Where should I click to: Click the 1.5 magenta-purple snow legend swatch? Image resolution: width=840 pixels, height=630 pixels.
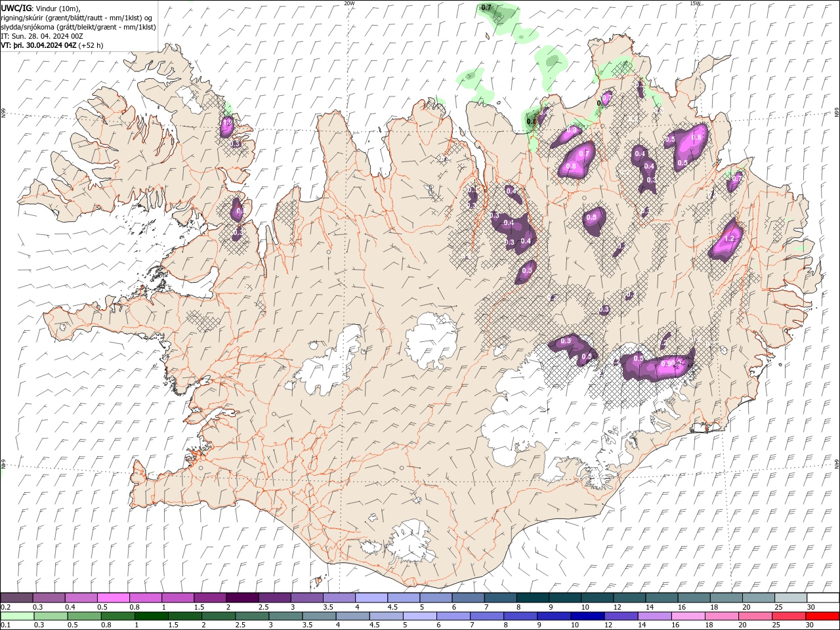(210, 597)
